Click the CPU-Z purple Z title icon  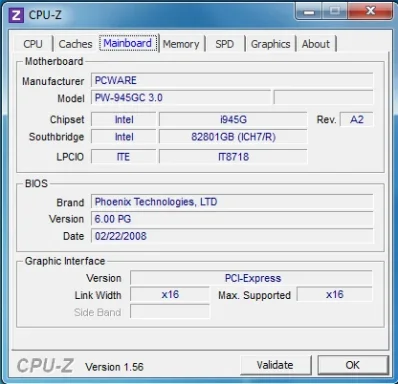click(x=16, y=15)
